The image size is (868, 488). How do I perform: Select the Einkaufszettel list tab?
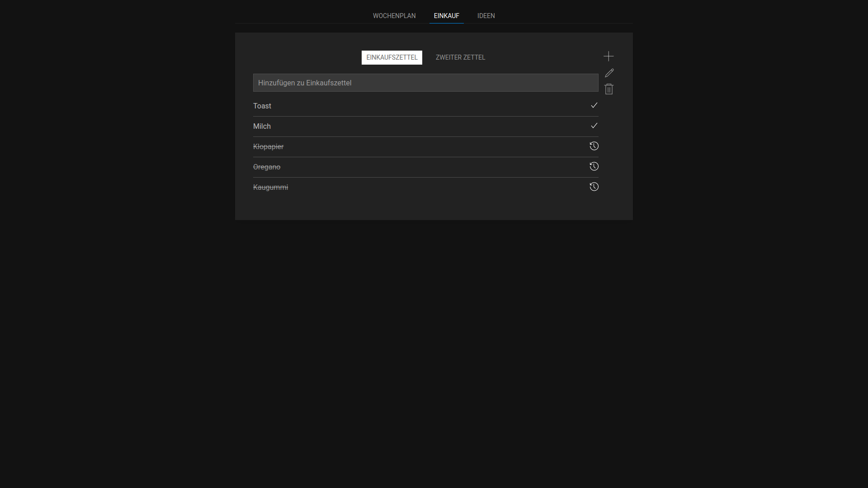(x=392, y=57)
